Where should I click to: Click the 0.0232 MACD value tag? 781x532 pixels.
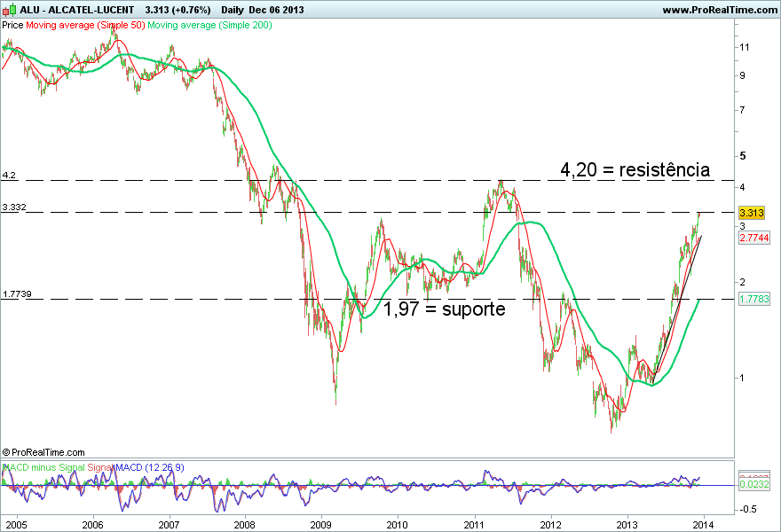point(754,484)
